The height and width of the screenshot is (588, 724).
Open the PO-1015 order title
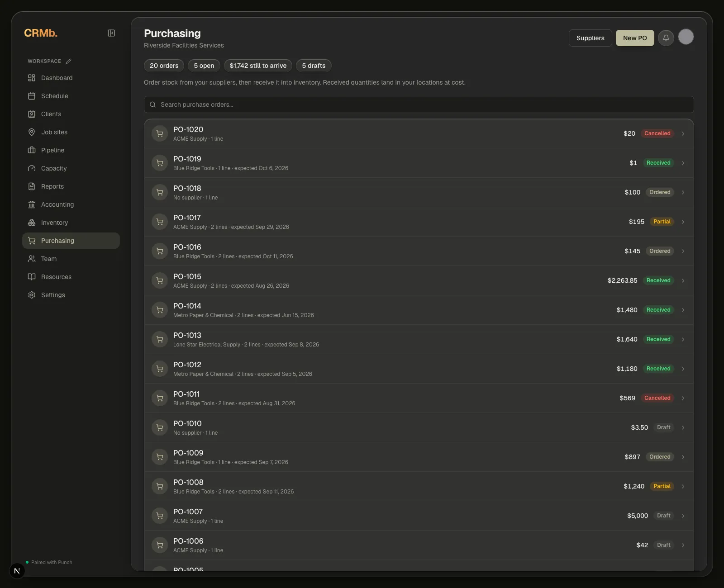coord(187,276)
